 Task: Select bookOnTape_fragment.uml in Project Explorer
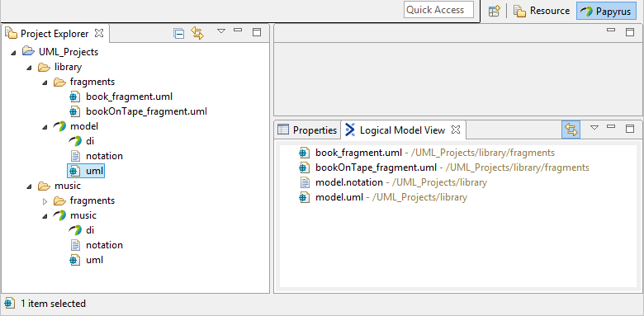tap(146, 111)
